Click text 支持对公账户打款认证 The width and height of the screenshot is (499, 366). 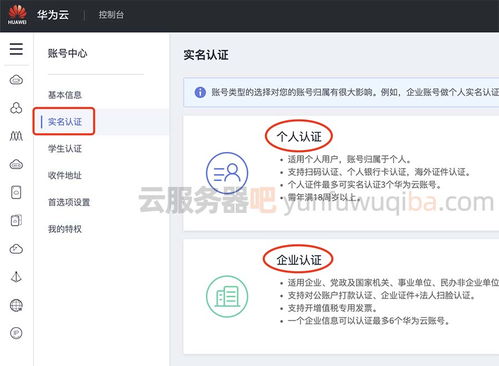(x=382, y=295)
